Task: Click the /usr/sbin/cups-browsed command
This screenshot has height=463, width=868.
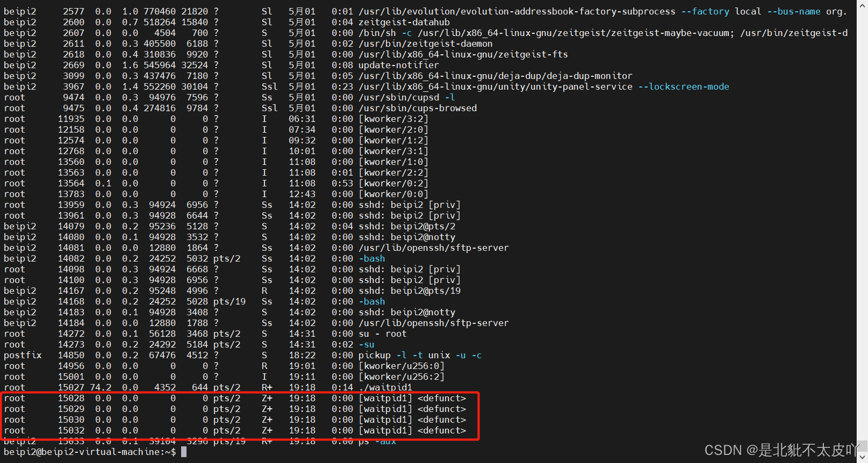Action: point(418,108)
